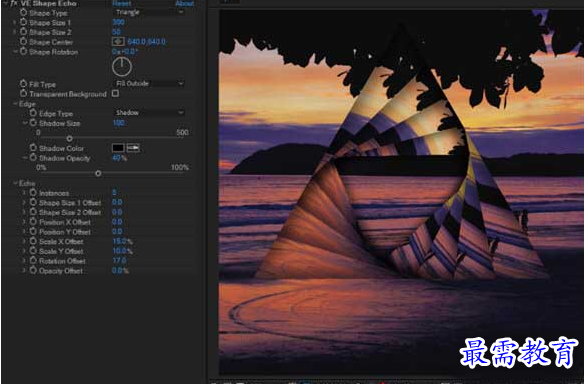Click the Position Y Offset value
The width and height of the screenshot is (584, 384).
(117, 231)
